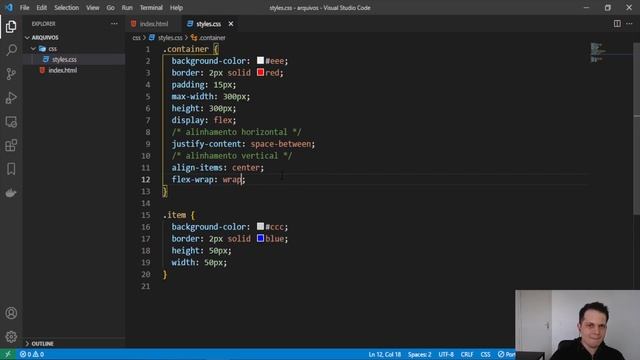
Task: Click the 'alinhamento vertical' comment on line 10
Action: click(x=232, y=156)
